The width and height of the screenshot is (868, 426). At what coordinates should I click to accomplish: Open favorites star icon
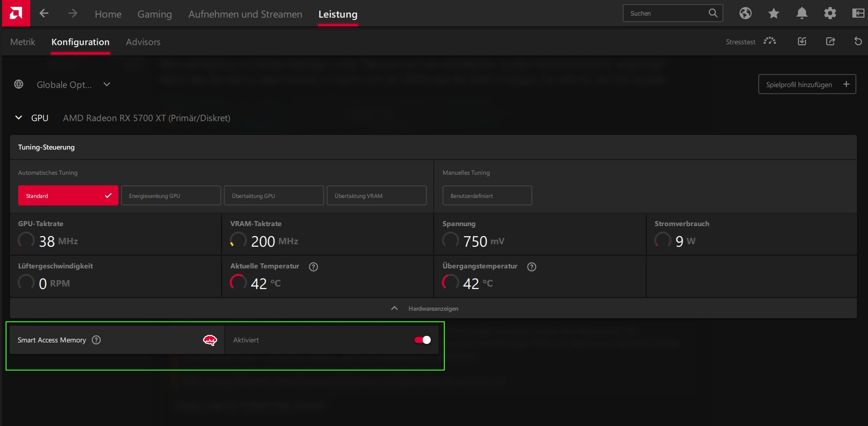(x=774, y=13)
